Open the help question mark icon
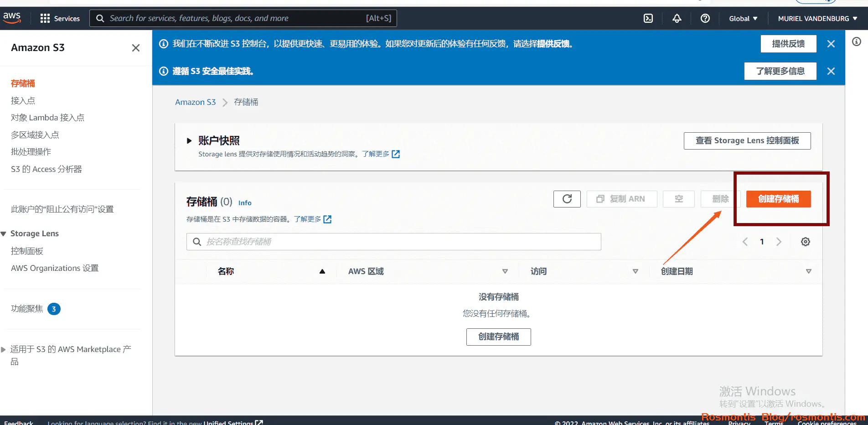This screenshot has height=425, width=868. [x=705, y=18]
